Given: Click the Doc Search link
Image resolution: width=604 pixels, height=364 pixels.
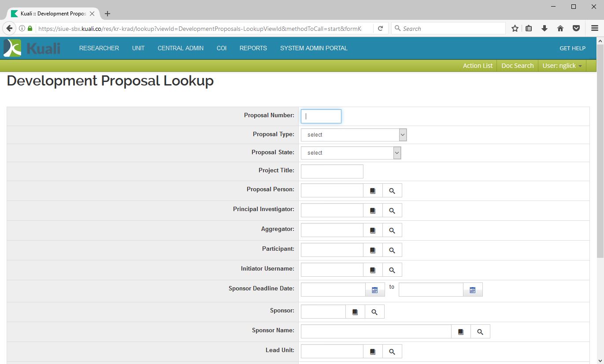Looking at the screenshot, I should 517,66.
